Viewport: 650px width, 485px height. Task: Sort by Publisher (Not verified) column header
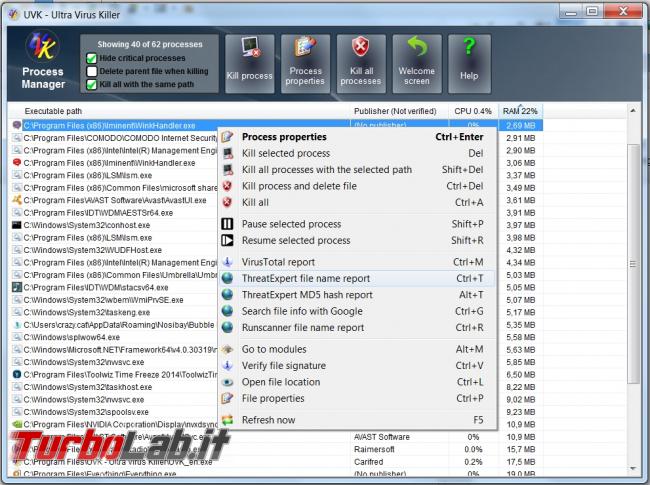(399, 111)
